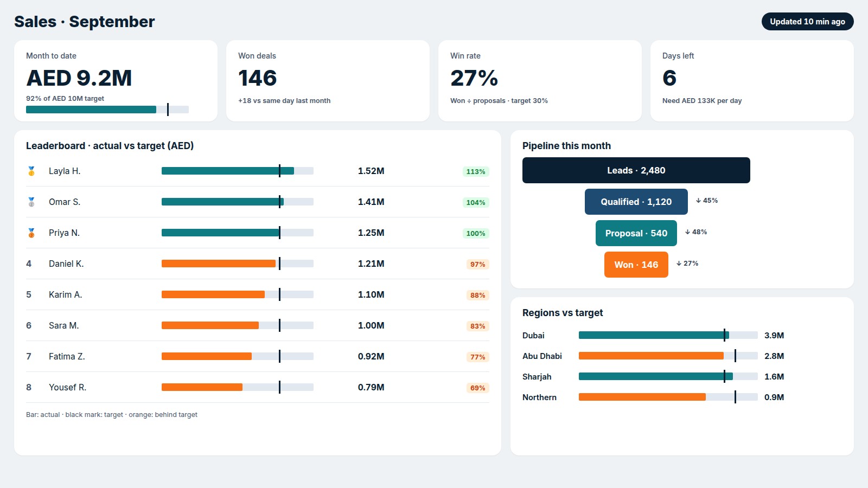Click the Updated 10 min ago badge
Viewport: 868px width, 488px height.
807,22
